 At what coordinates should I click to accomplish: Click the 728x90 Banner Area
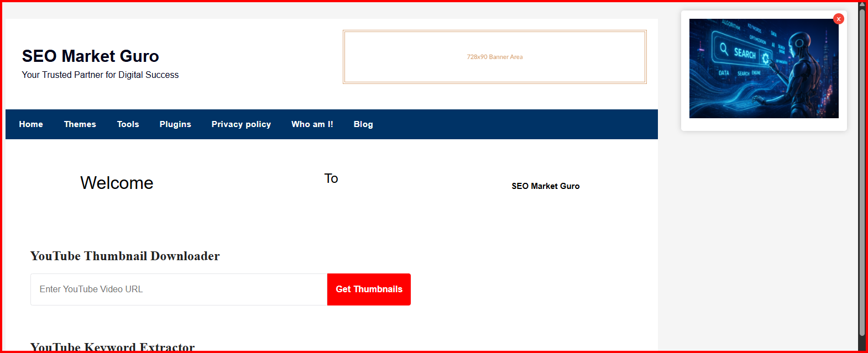pyautogui.click(x=495, y=57)
